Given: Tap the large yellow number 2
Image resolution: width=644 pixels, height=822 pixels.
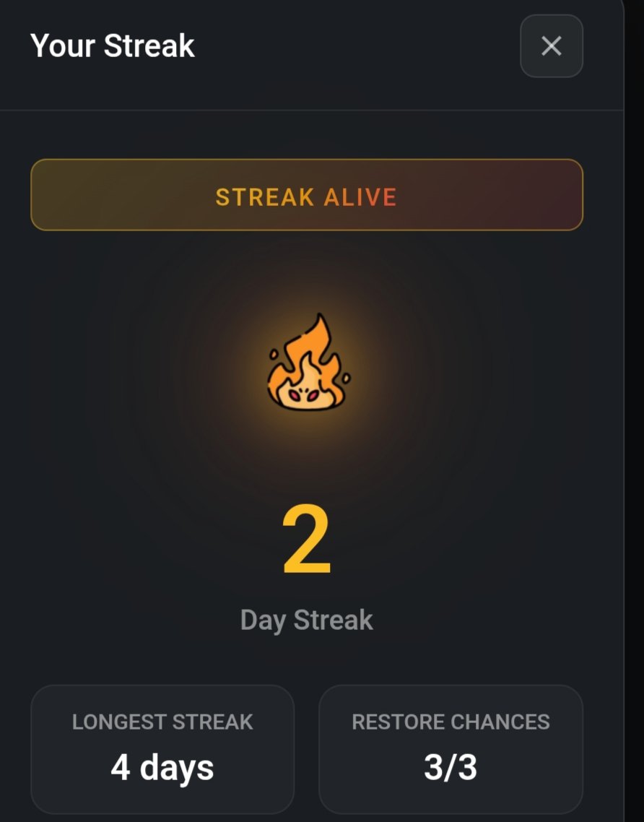Looking at the screenshot, I should [307, 540].
